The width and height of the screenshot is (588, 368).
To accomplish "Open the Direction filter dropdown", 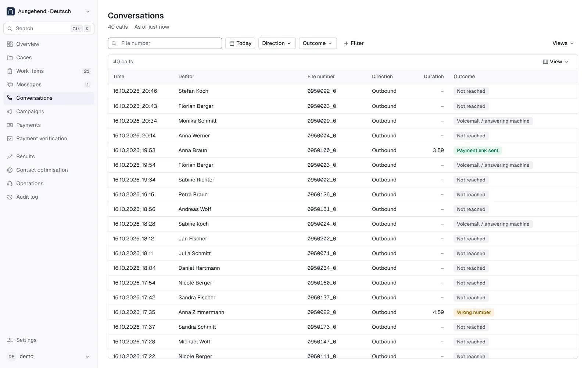I will click(x=277, y=43).
